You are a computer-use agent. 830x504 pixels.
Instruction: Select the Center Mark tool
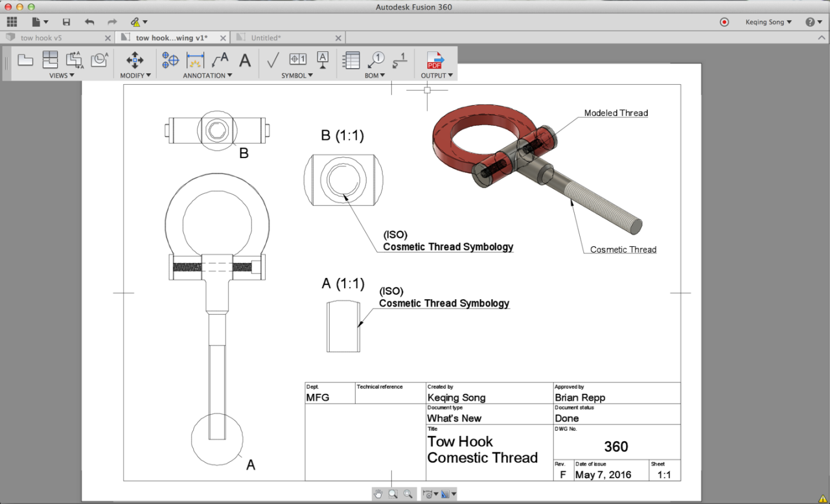[170, 60]
